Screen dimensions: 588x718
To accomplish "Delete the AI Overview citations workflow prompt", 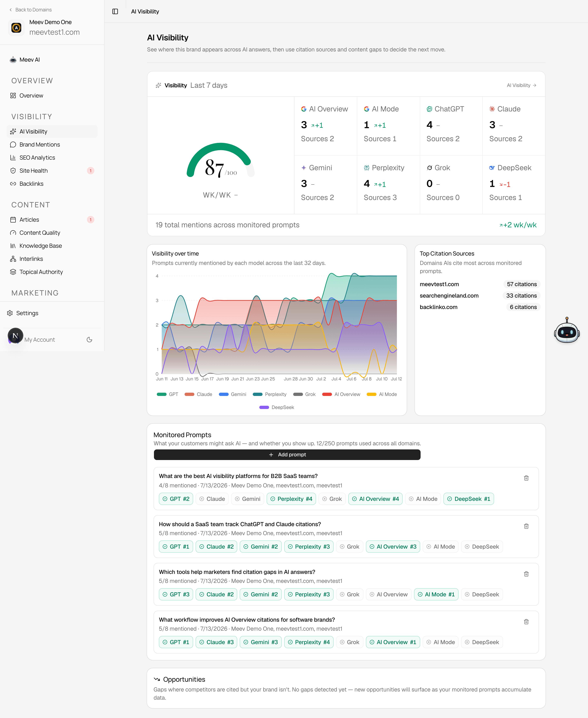I will [526, 621].
